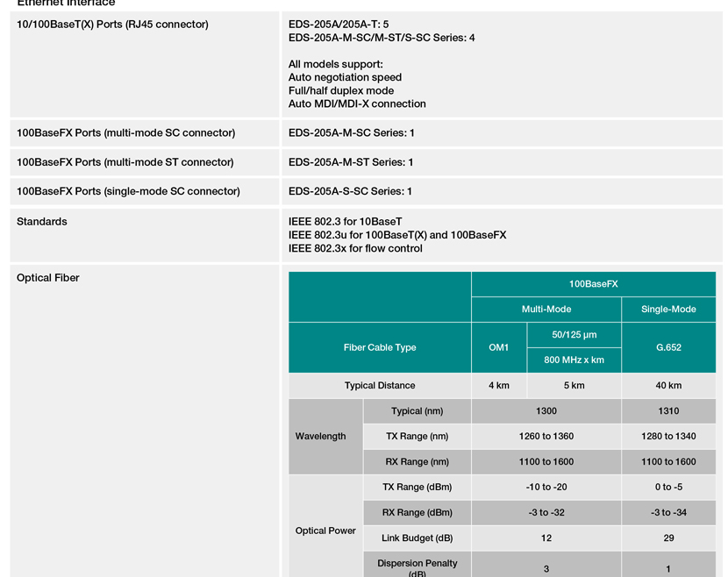Click 'IEEE 802.3u for 100BaseT(X) and 100BaseFX' line

[397, 235]
